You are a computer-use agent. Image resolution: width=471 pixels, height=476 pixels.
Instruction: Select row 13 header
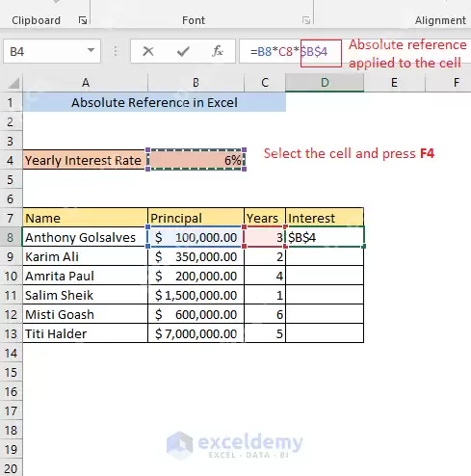(11, 333)
